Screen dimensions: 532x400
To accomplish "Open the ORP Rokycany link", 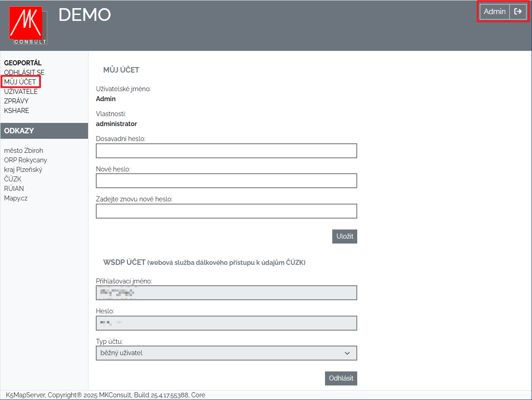I will [x=25, y=160].
